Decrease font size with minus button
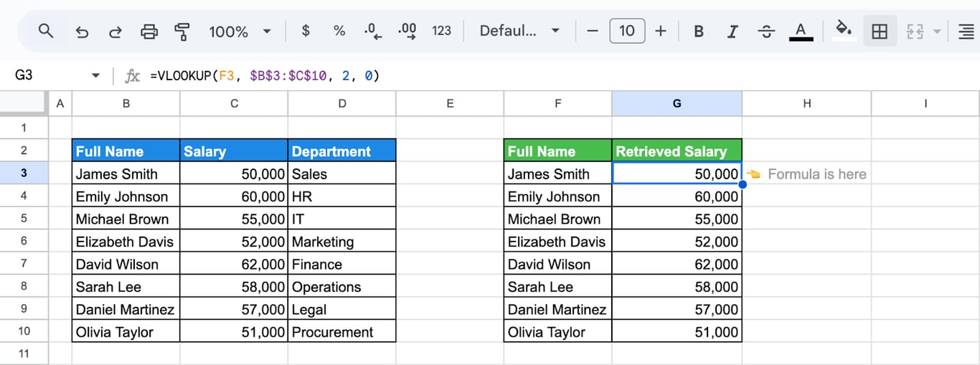Screen dimensions: 980x365 pos(593,31)
